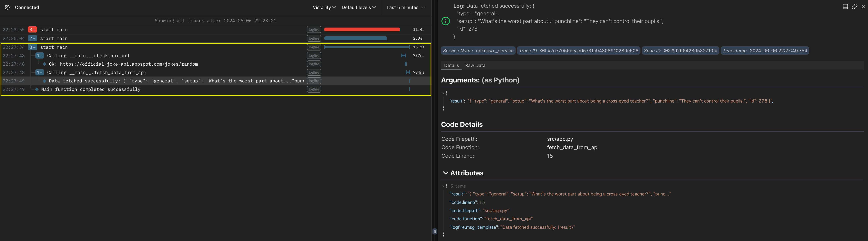
Task: Select the Details tab
Action: (x=451, y=65)
